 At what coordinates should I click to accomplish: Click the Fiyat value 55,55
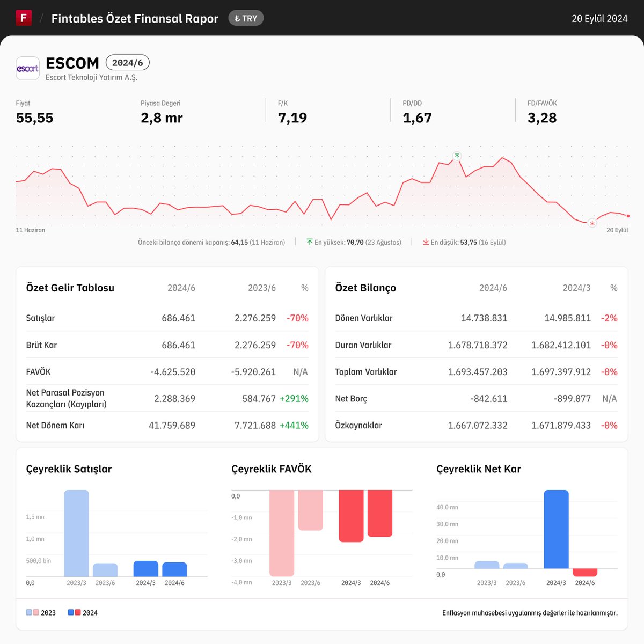[35, 118]
